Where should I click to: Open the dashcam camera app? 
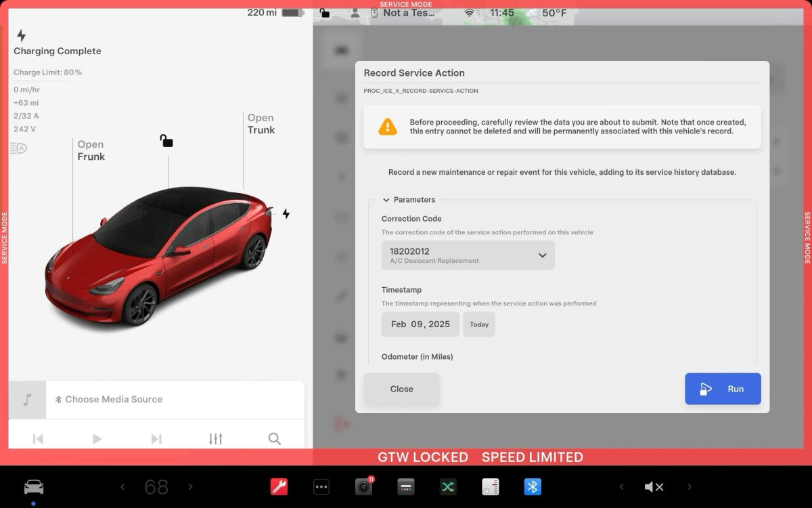[363, 486]
